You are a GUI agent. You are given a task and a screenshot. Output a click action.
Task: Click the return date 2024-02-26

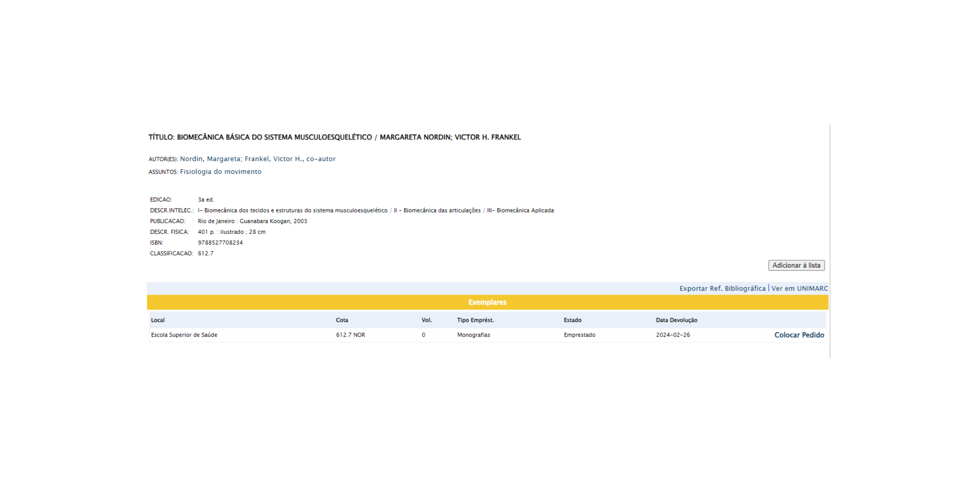point(673,335)
